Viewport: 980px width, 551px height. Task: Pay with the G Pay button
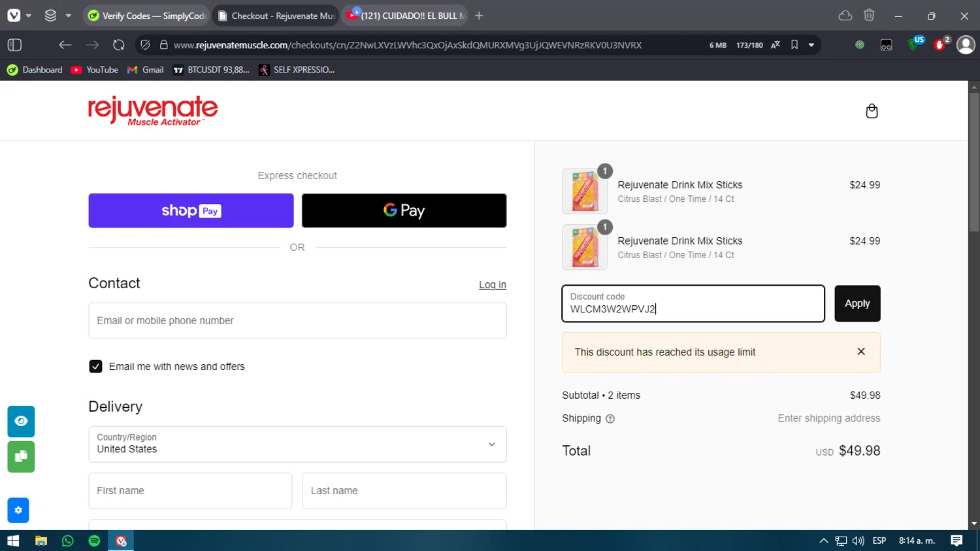[x=404, y=210]
